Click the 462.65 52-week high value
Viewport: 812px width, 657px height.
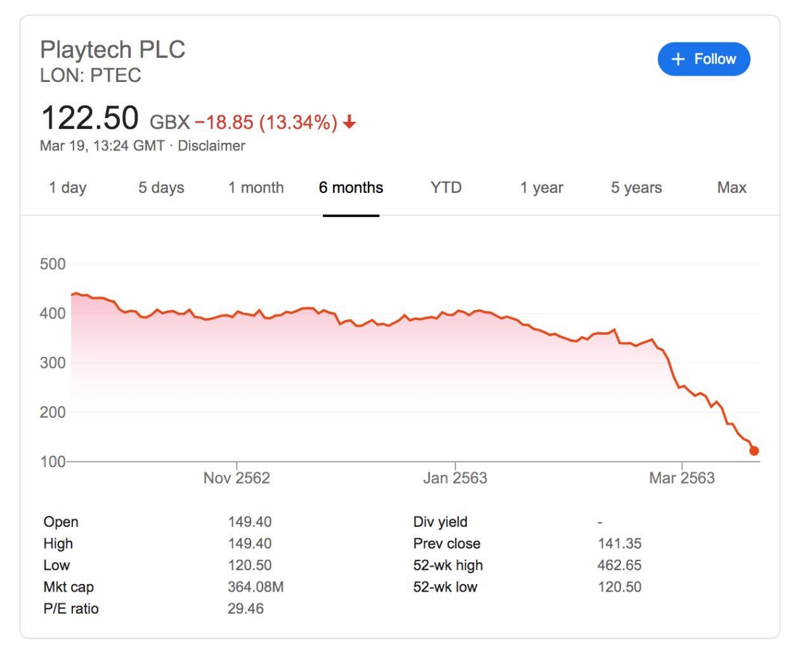pyautogui.click(x=619, y=566)
